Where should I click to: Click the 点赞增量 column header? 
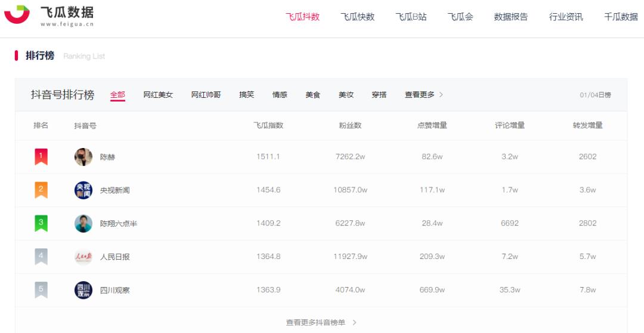432,125
